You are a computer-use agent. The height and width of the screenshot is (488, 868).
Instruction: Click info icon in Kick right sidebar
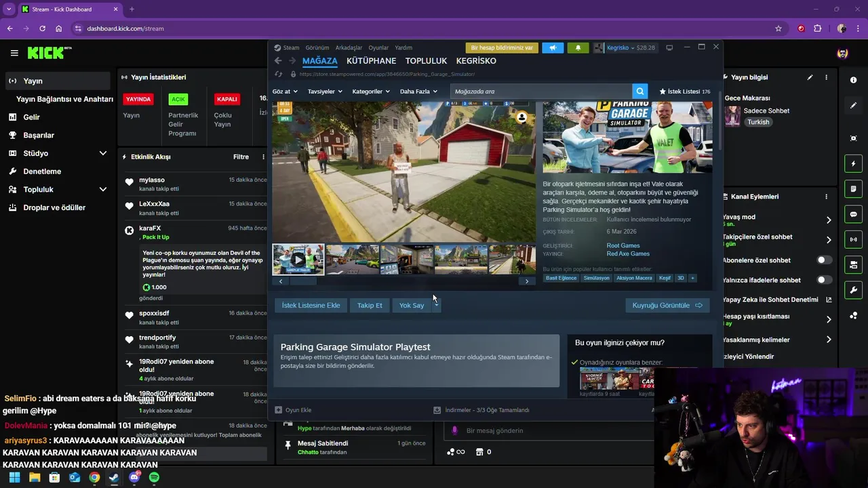(853, 80)
